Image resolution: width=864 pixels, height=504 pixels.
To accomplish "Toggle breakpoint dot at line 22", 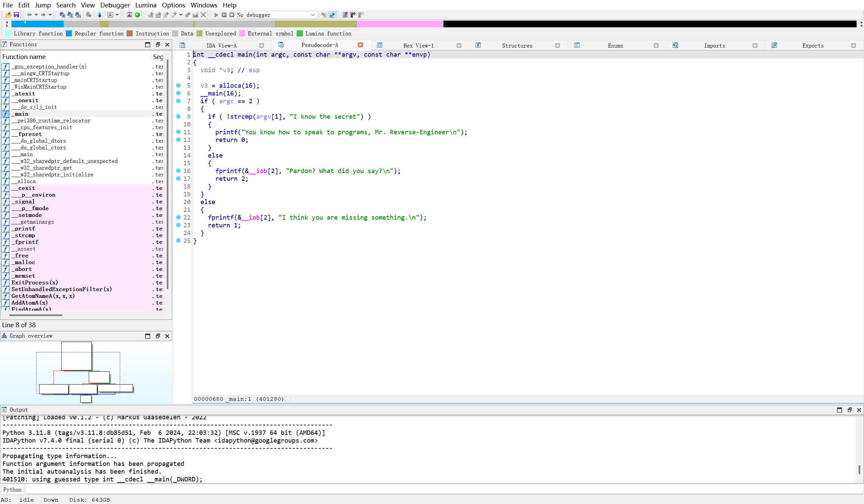I will point(178,217).
